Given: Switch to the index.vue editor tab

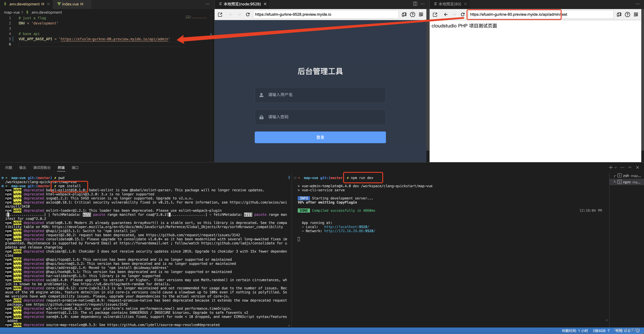Looking at the screenshot, I should pos(70,4).
